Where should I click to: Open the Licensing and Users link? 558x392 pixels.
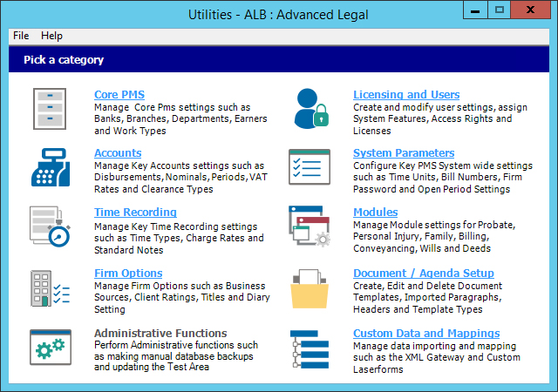click(x=406, y=94)
